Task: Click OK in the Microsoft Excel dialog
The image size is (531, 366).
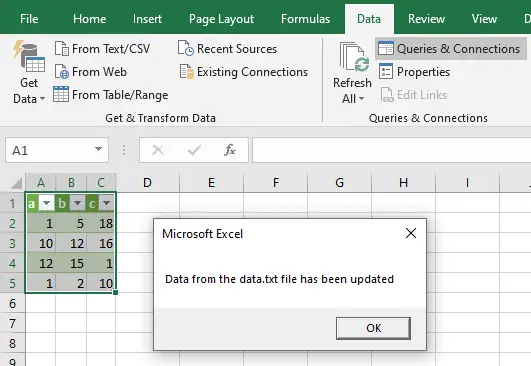Action: [374, 328]
